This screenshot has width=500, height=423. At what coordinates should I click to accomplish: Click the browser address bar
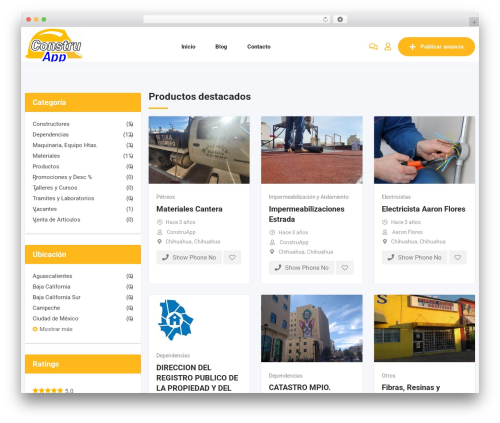pyautogui.click(x=236, y=19)
